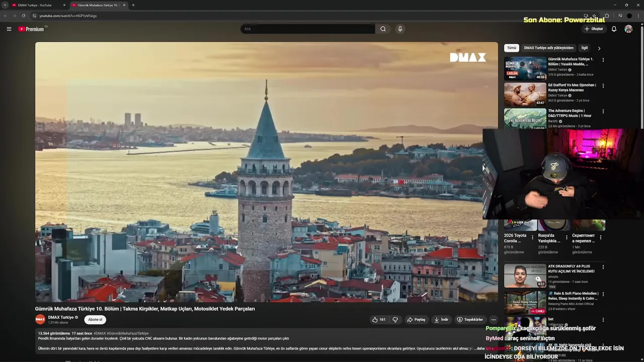Open Rain & Soft Piano Melodies live thumbnail
This screenshot has height=362, width=644.
click(525, 302)
